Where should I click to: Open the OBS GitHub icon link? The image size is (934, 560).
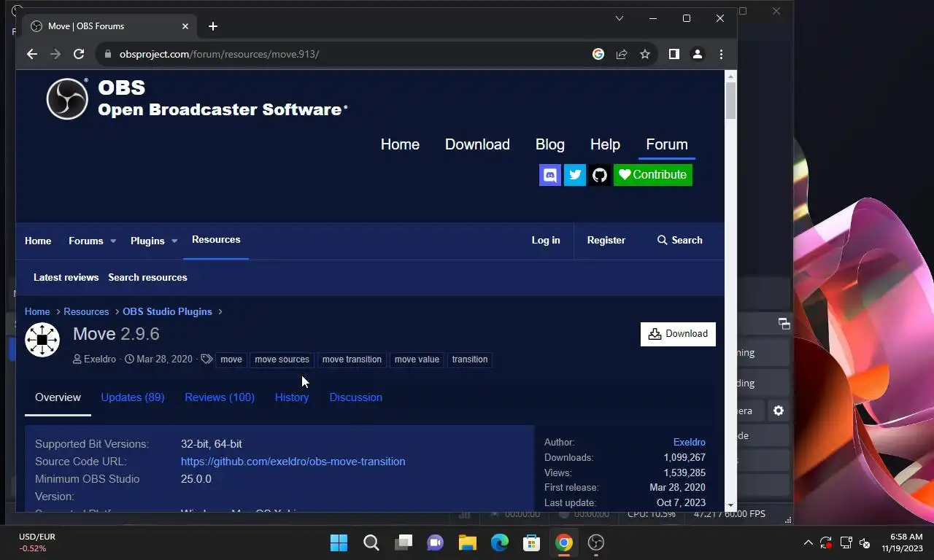tap(600, 175)
